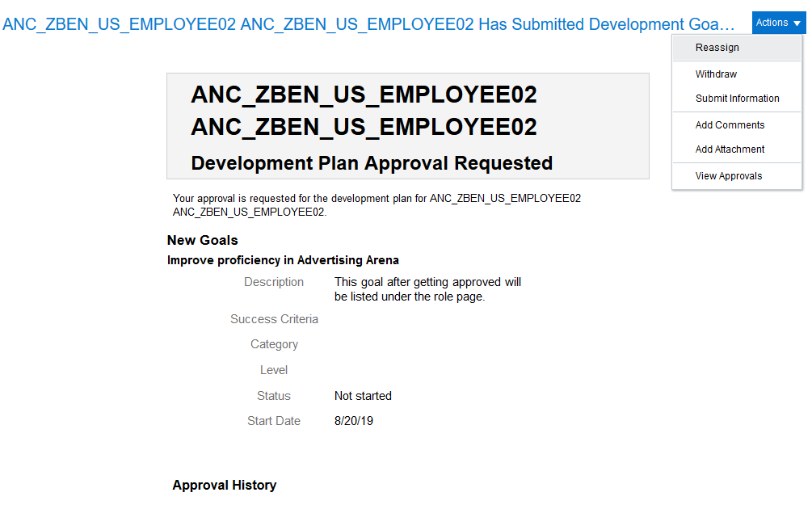Screen dimensions: 812x526
Task: Click the Submit Information menu entry
Action: tap(737, 99)
